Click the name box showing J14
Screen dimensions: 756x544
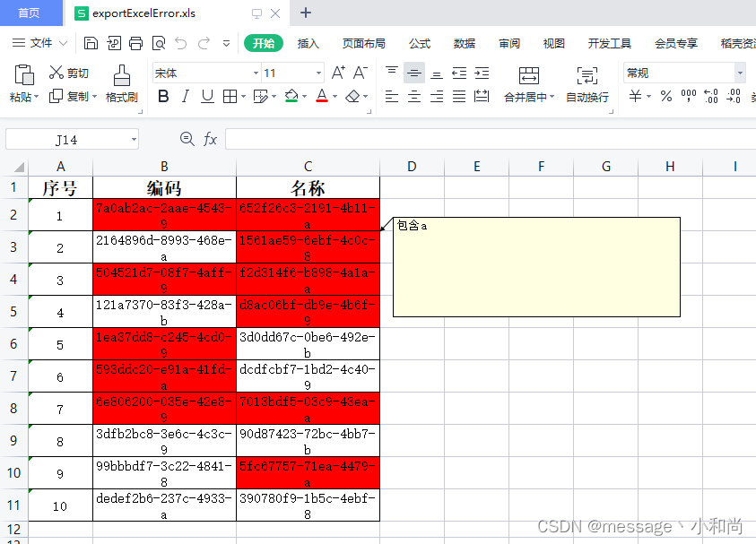pyautogui.click(x=67, y=139)
